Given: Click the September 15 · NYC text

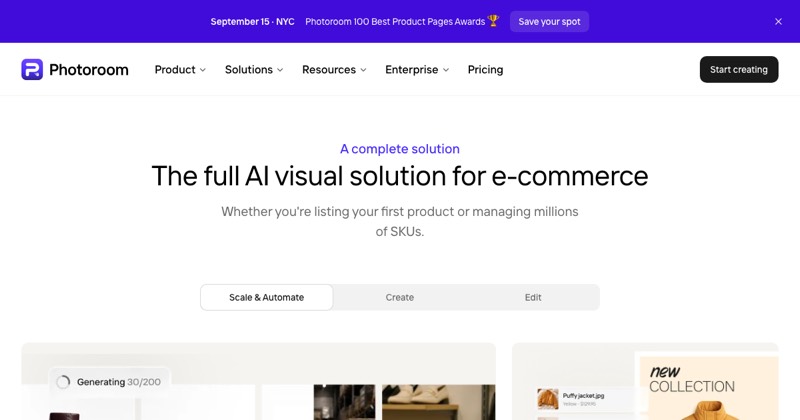Looking at the screenshot, I should click(253, 21).
